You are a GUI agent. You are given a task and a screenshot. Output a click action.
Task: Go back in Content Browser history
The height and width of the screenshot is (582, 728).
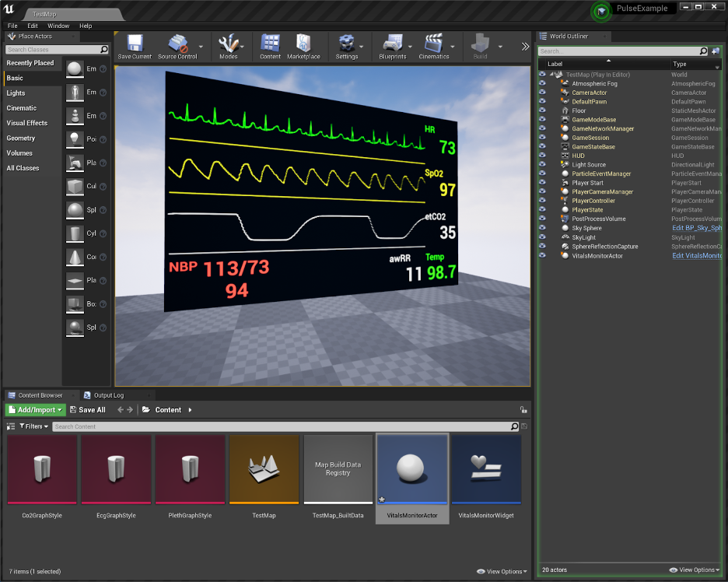(121, 410)
